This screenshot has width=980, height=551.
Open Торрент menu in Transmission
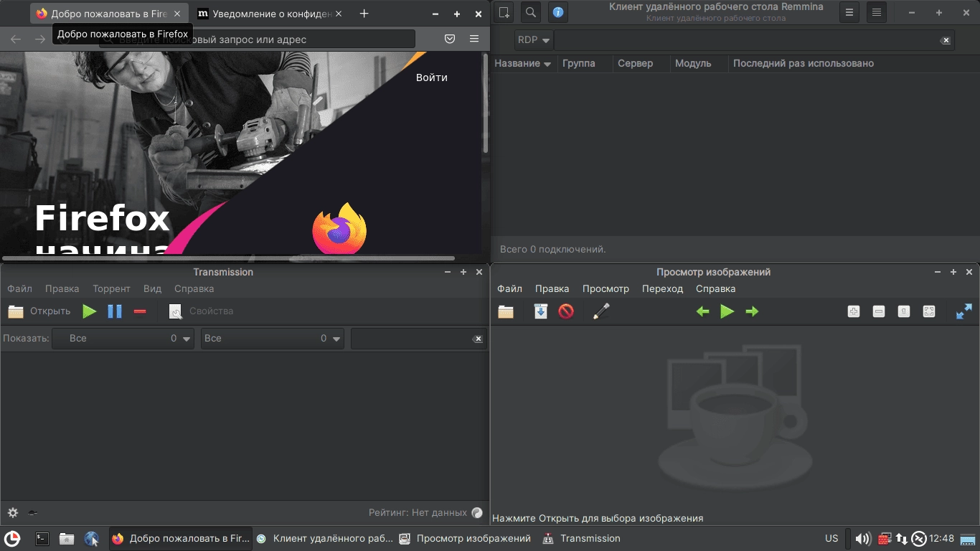tap(111, 288)
